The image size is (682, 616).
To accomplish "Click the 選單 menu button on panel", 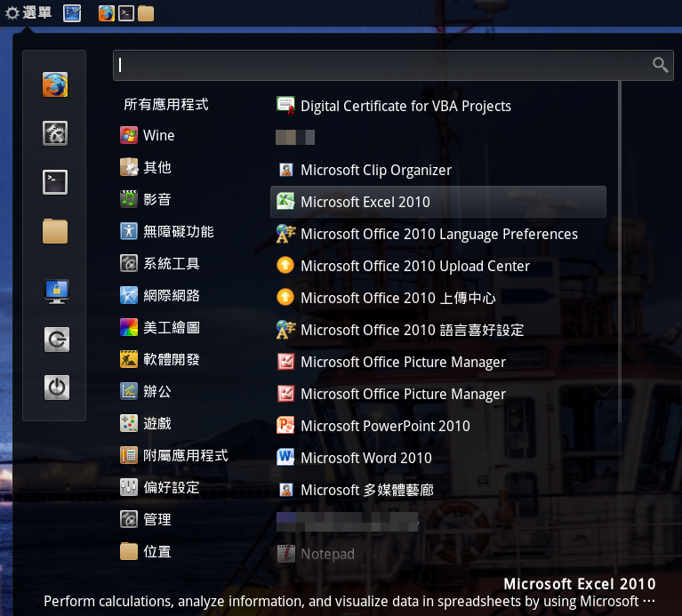I will click(28, 13).
